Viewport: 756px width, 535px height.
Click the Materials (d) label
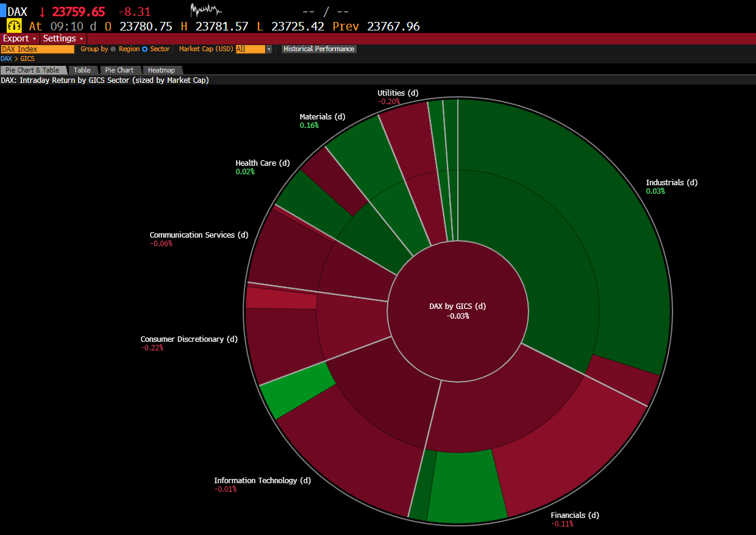pyautogui.click(x=323, y=116)
